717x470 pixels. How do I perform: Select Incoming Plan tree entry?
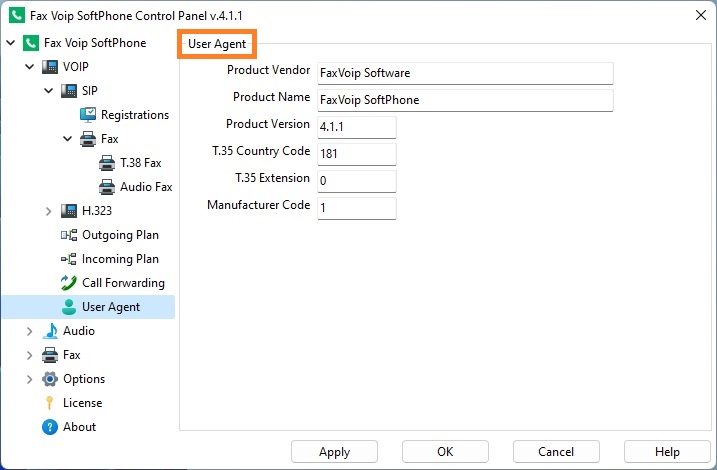(120, 259)
